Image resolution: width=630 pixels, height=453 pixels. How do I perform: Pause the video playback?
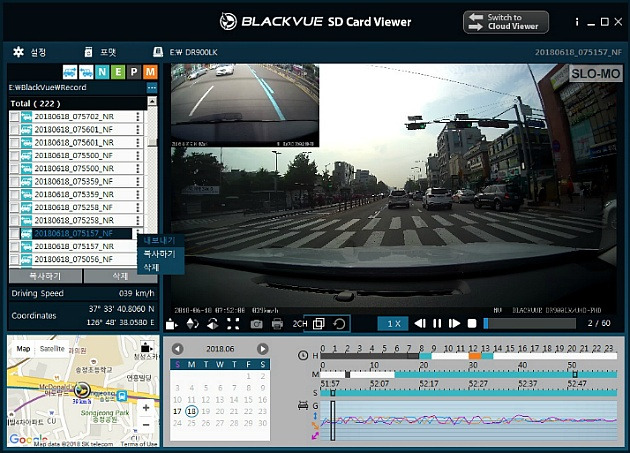(437, 324)
